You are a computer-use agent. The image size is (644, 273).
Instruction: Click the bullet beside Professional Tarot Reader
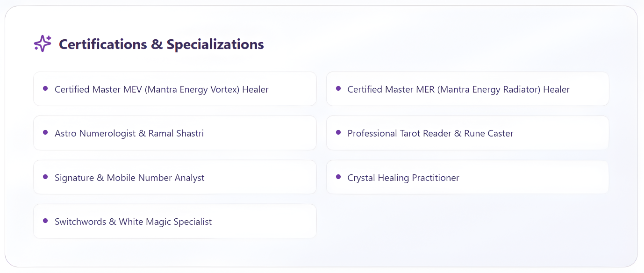tap(338, 132)
